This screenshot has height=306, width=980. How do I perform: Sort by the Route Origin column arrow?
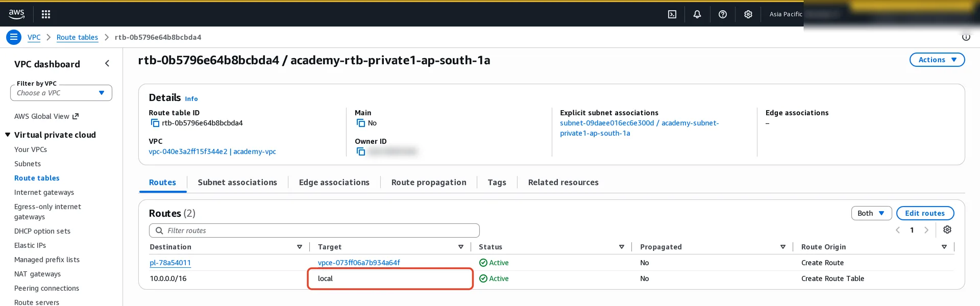(x=944, y=247)
